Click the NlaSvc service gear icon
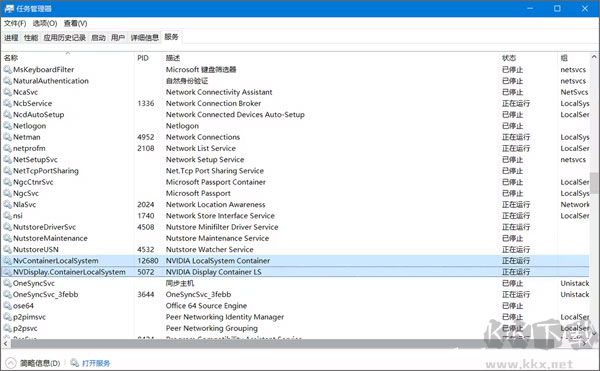This screenshot has width=600, height=371. [7, 205]
